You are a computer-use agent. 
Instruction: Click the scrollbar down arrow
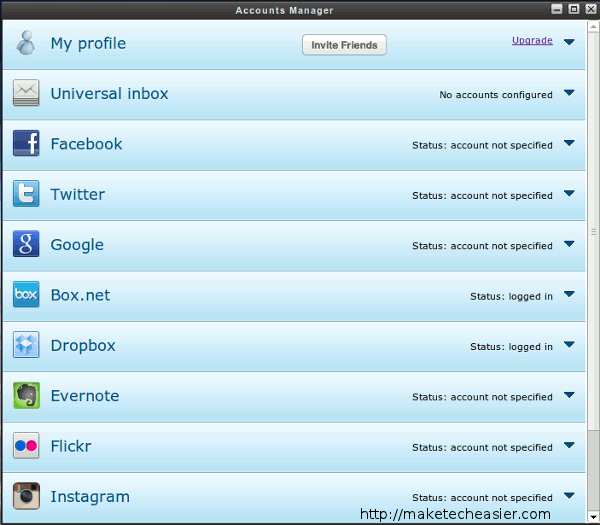click(593, 517)
